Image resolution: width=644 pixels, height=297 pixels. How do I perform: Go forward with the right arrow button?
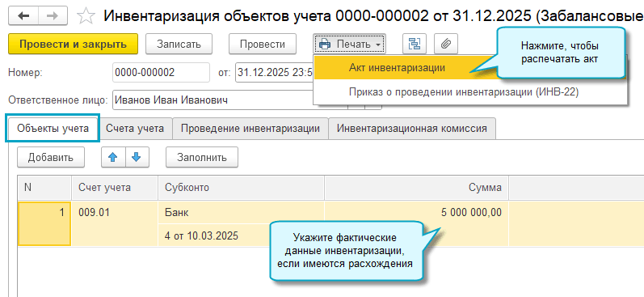tap(53, 15)
